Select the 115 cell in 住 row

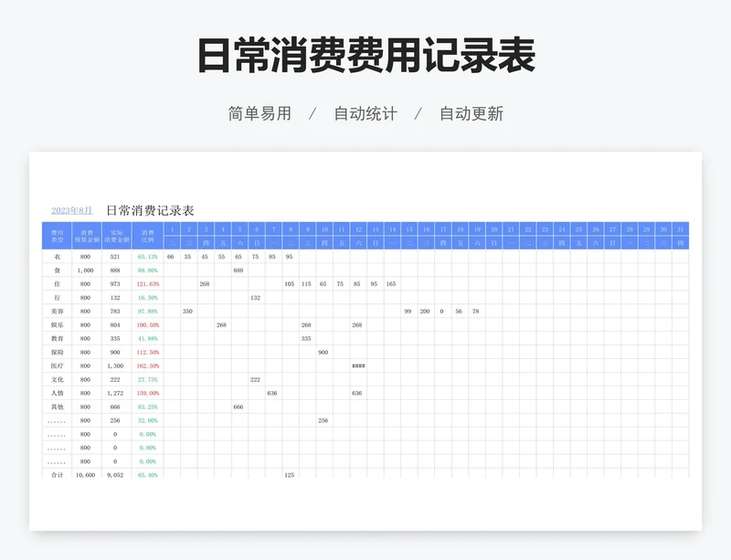[x=306, y=283]
